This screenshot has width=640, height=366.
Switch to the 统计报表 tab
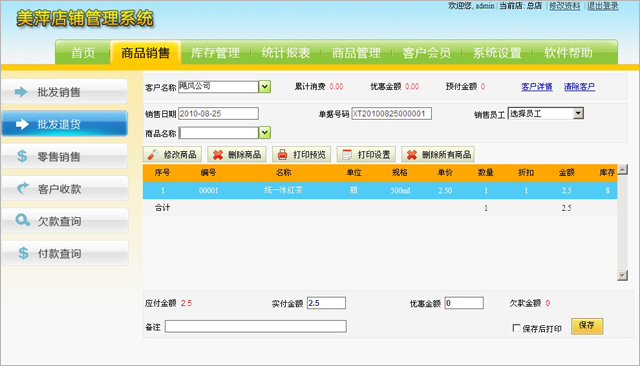click(286, 53)
